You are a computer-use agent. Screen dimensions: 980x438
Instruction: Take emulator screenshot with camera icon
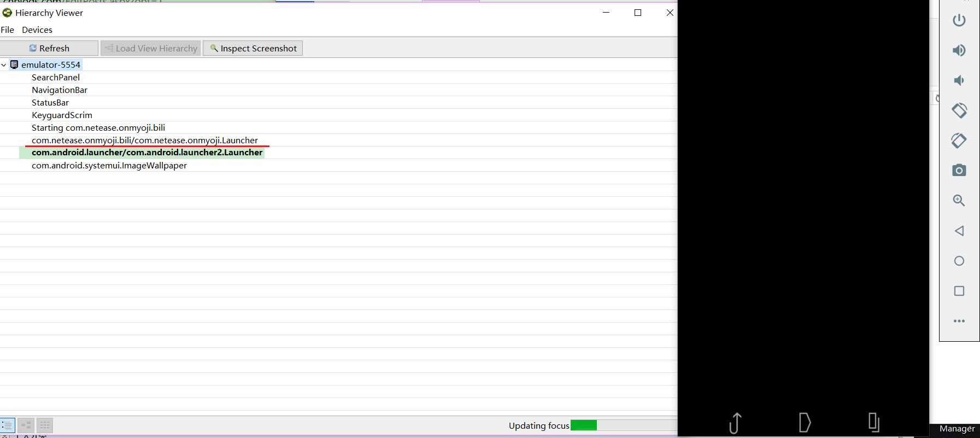[959, 171]
